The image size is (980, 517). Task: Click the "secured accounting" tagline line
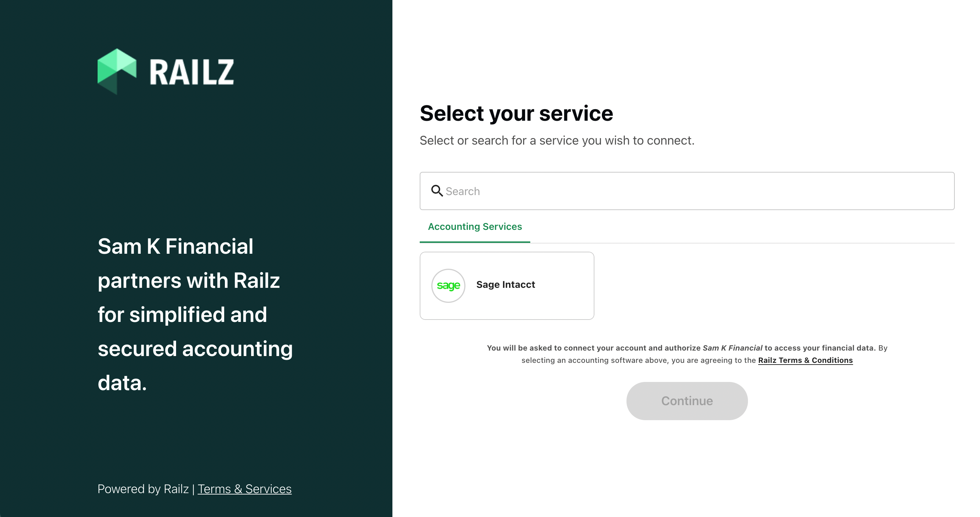point(195,349)
